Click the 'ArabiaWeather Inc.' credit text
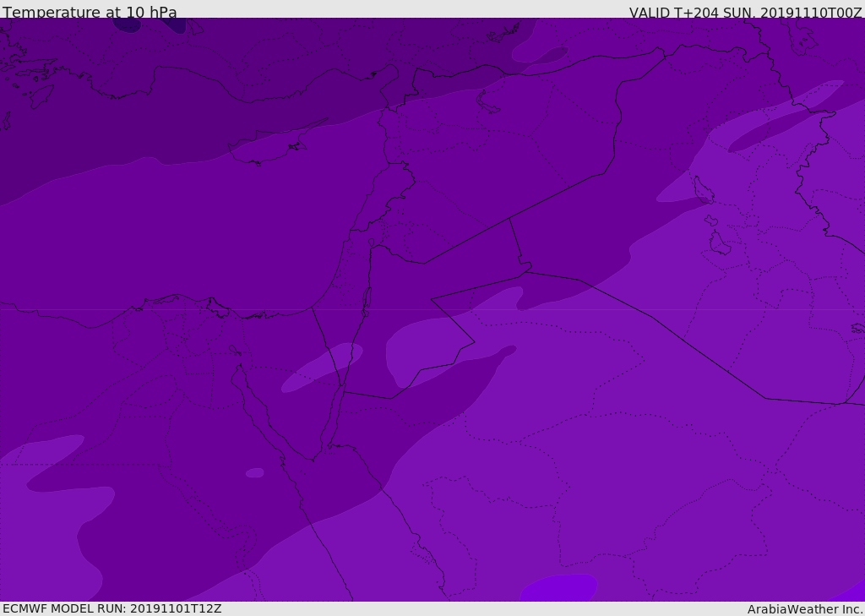The height and width of the screenshot is (616, 865). [x=805, y=609]
